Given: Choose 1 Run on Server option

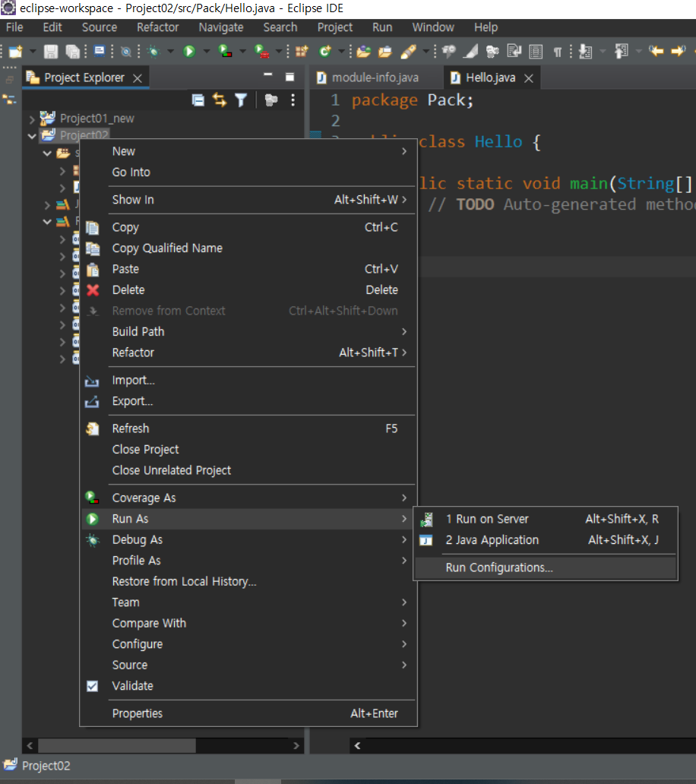Looking at the screenshot, I should 546,519.
